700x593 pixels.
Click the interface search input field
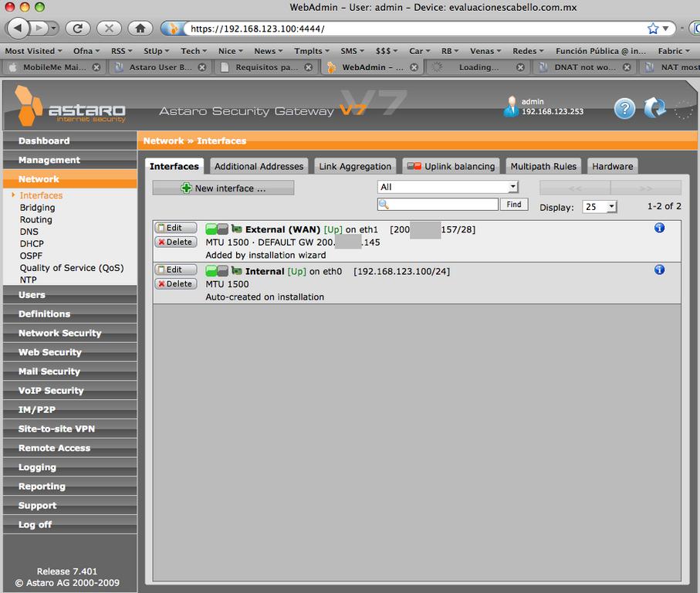(438, 205)
